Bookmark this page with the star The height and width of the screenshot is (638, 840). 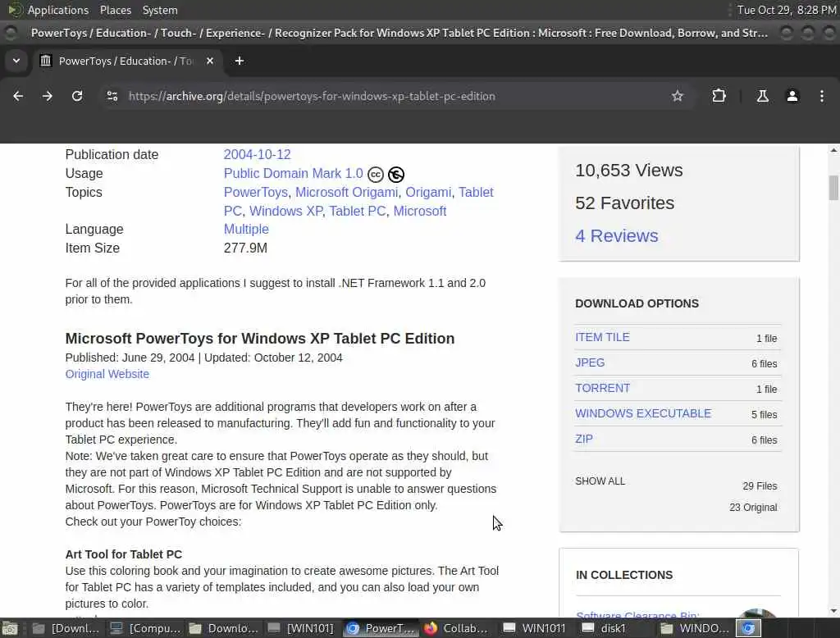point(677,96)
